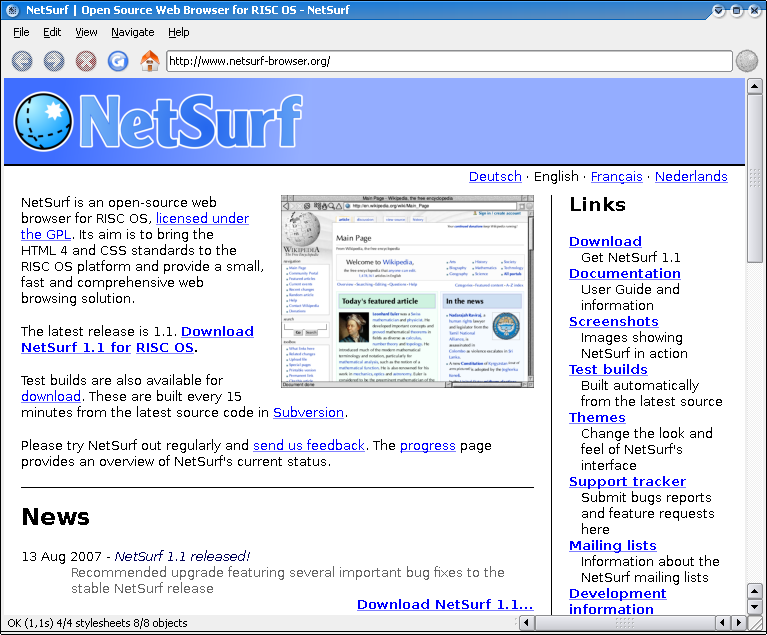Screen dimensions: 767x635
Task: Open the Navigate menu
Action: (x=133, y=32)
